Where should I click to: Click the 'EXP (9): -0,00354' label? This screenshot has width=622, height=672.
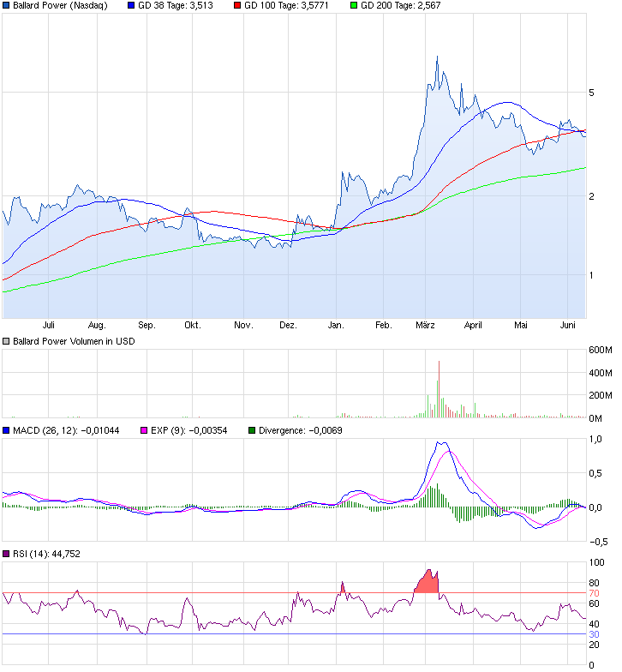click(188, 430)
